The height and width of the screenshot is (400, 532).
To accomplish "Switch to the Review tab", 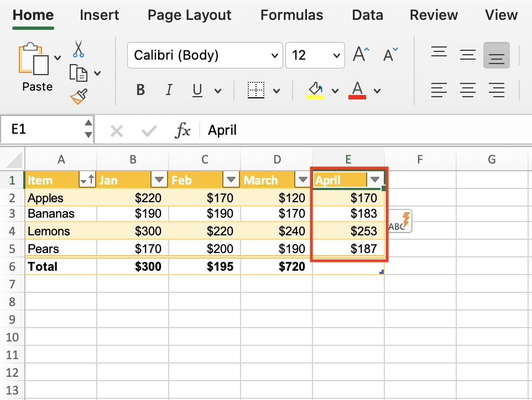I will click(434, 15).
